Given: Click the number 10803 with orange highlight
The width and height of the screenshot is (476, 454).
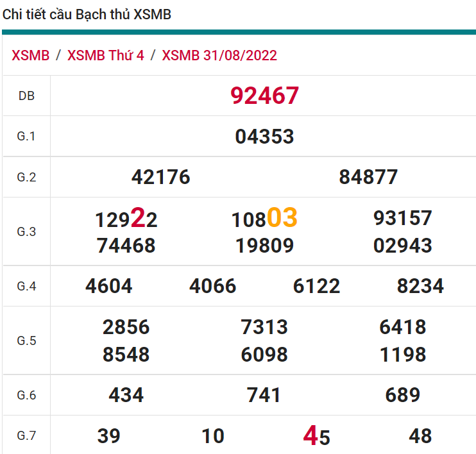Looking at the screenshot, I should (264, 219).
